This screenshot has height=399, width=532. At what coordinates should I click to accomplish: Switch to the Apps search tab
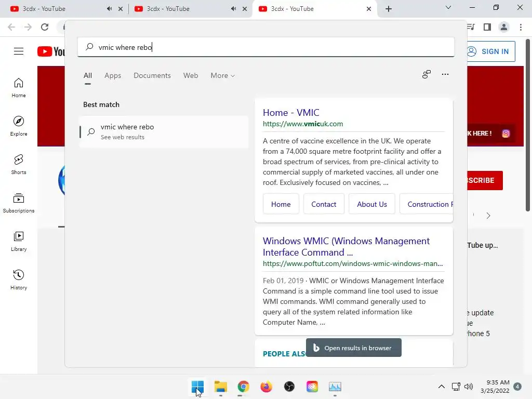(x=113, y=75)
